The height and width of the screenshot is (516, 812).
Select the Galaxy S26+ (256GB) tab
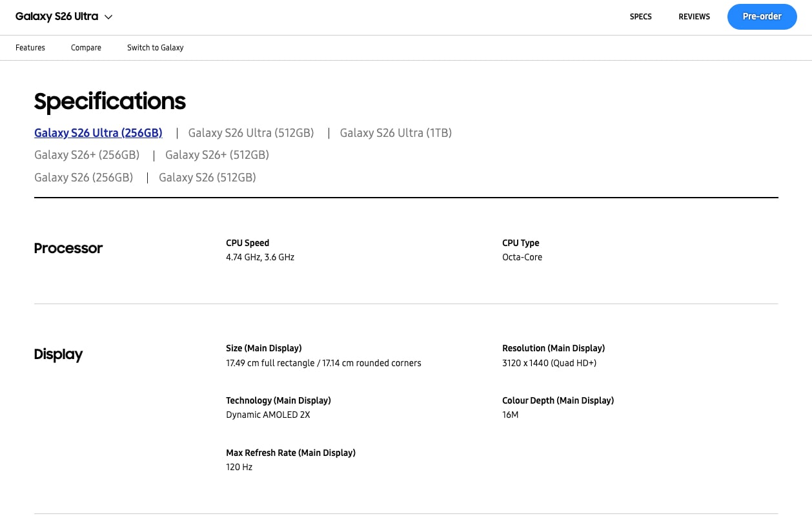(86, 155)
